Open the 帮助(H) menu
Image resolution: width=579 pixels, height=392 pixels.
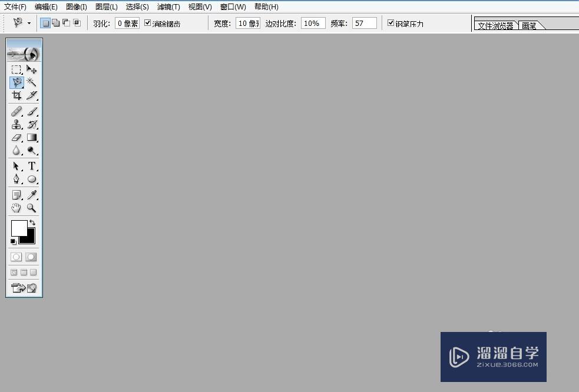266,7
